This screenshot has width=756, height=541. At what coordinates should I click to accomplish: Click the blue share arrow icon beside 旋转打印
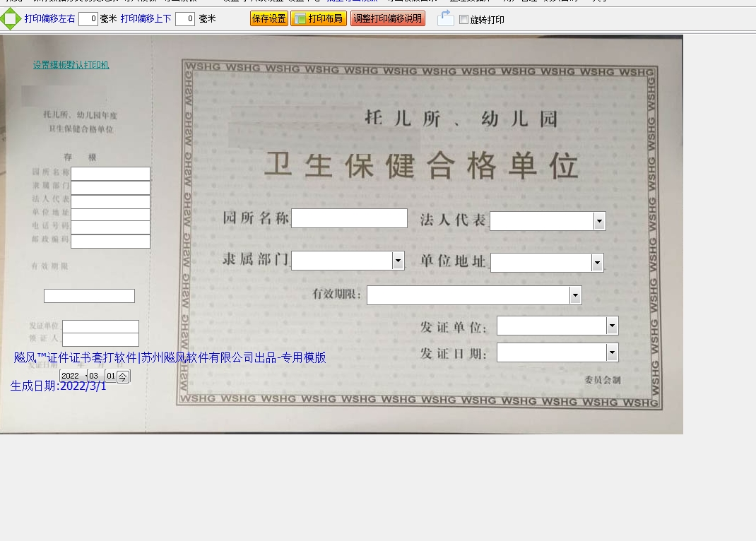445,18
